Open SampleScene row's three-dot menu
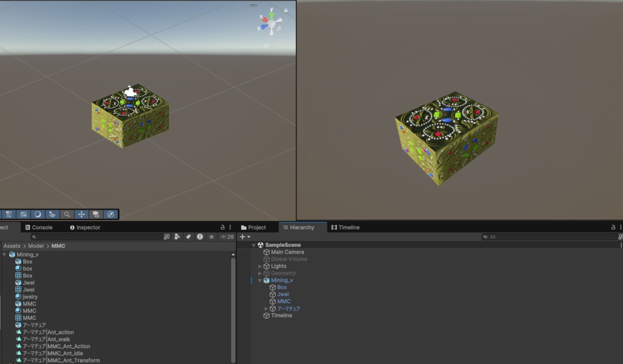 [x=621, y=246]
